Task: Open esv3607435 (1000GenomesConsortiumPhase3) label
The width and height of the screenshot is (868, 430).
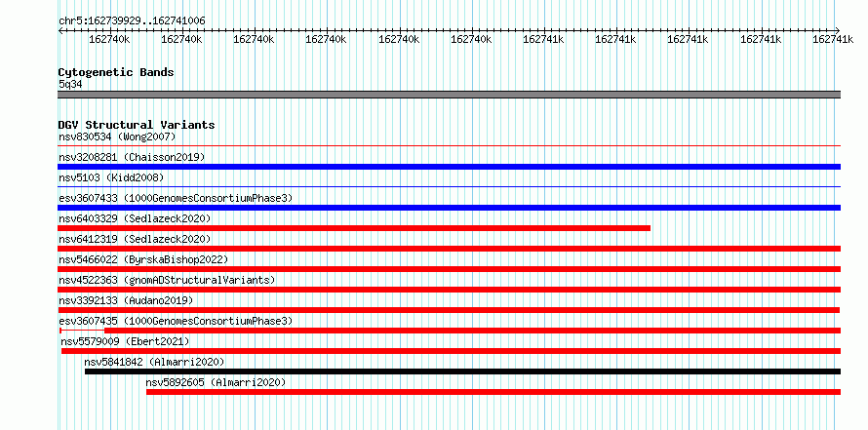Action: point(176,321)
